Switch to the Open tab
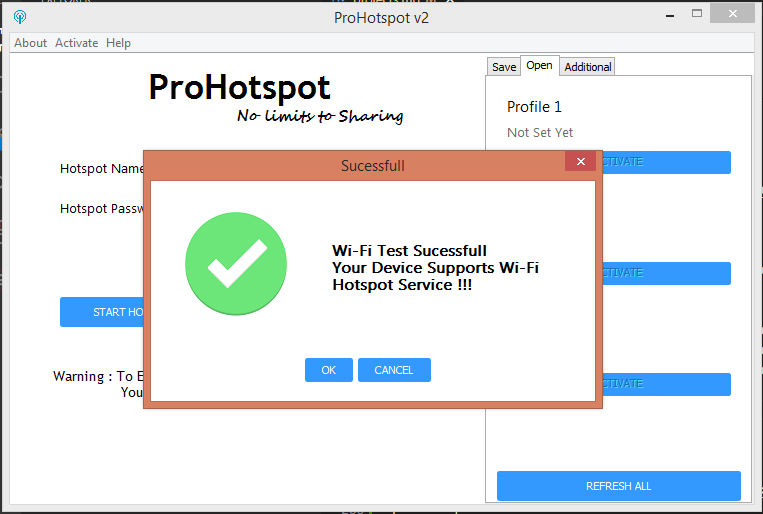The image size is (763, 514). [x=539, y=65]
